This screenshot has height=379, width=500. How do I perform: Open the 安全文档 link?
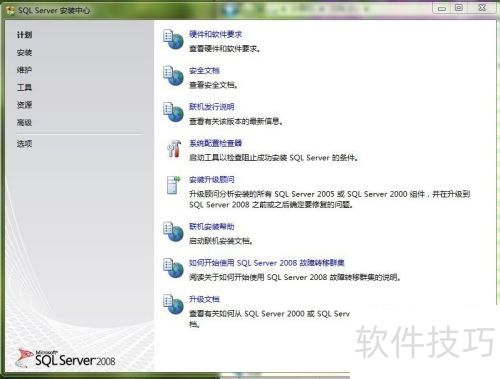(204, 70)
